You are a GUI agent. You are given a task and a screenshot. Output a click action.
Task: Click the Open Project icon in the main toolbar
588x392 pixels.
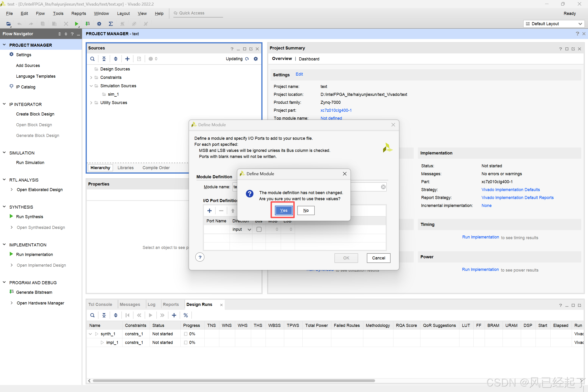pyautogui.click(x=8, y=24)
